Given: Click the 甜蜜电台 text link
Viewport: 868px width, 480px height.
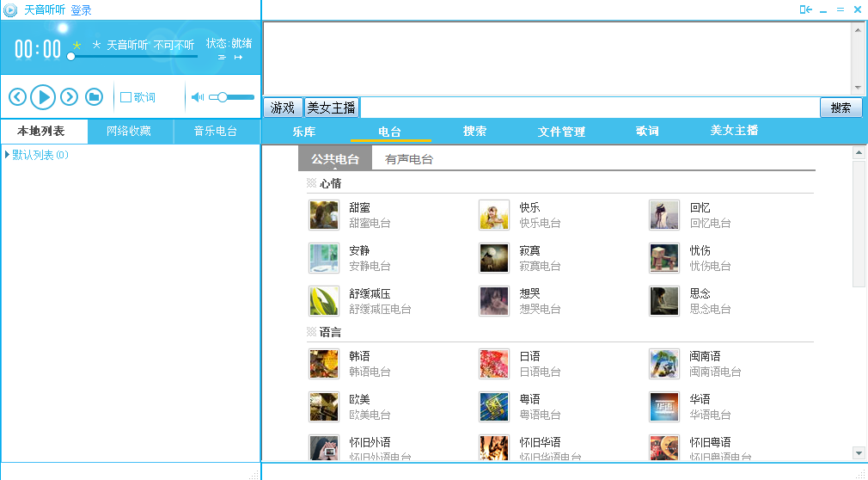Looking at the screenshot, I should pos(370,224).
